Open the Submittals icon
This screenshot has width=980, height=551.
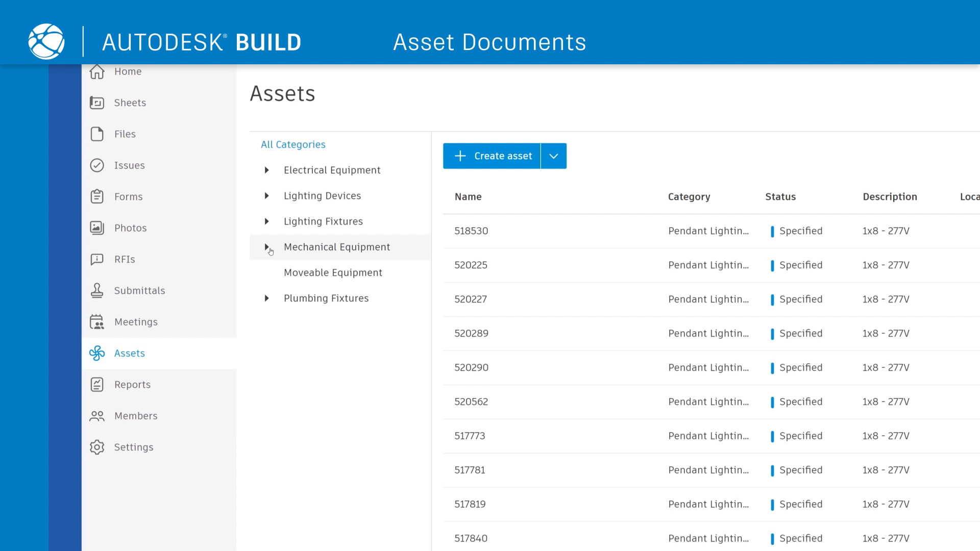click(x=97, y=290)
